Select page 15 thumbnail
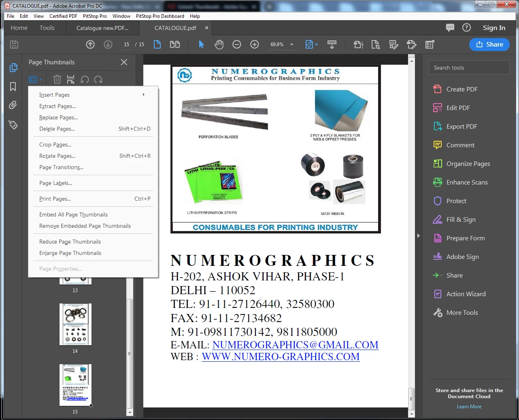 (x=75, y=385)
